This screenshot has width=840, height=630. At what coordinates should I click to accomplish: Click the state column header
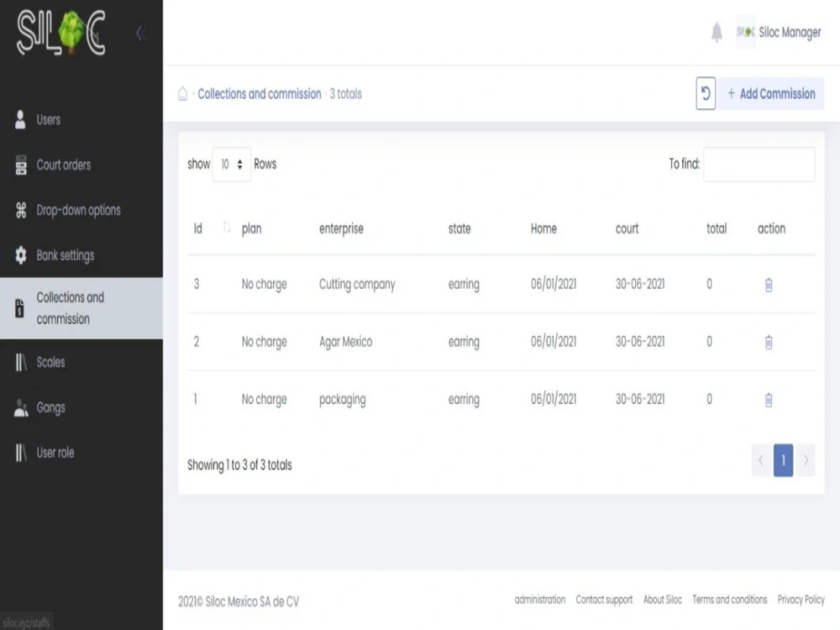[x=459, y=228]
